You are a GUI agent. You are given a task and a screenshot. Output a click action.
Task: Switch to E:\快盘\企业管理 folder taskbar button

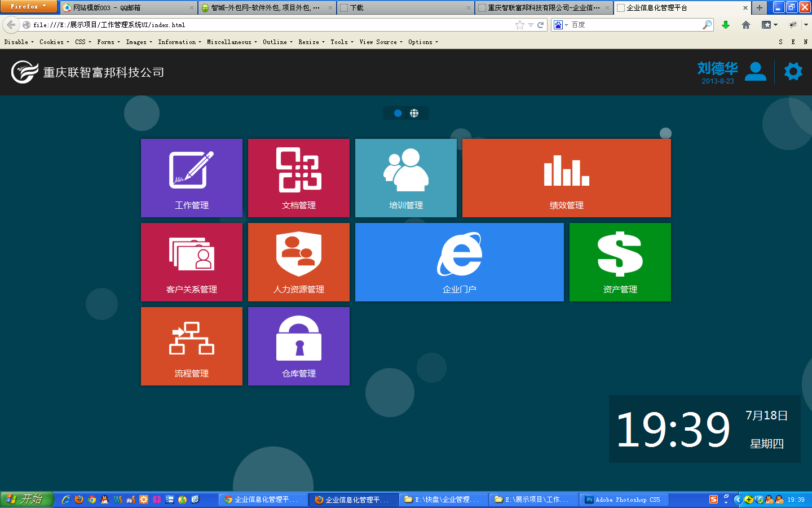tap(444, 500)
